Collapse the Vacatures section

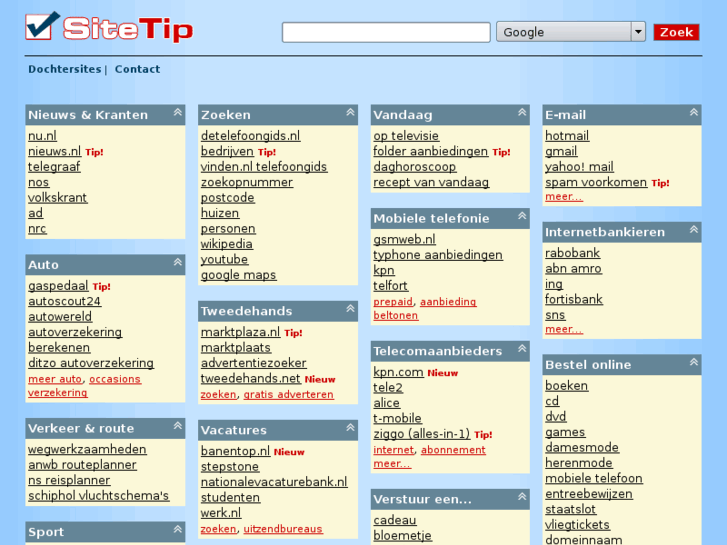coord(350,428)
